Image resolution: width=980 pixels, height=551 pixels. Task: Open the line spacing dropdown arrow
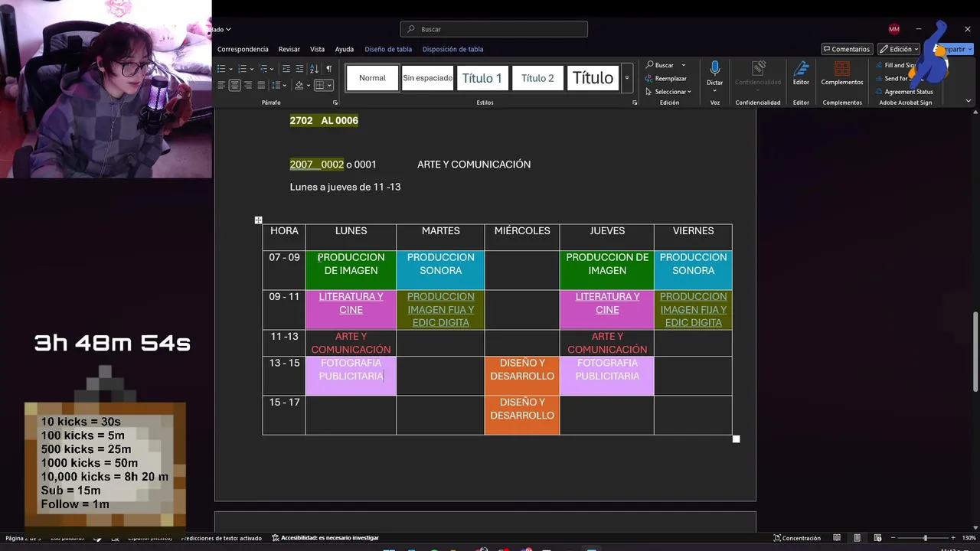(x=284, y=85)
